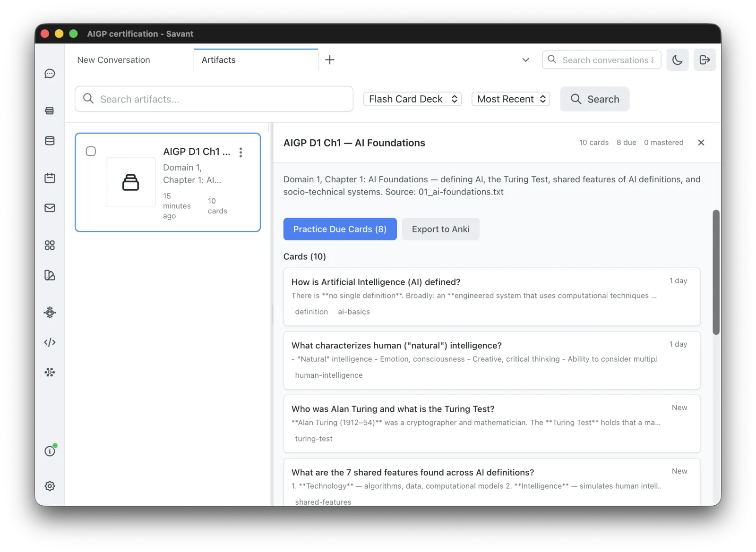Open the calendar sidebar icon
Image resolution: width=756 pixels, height=552 pixels.
[50, 178]
